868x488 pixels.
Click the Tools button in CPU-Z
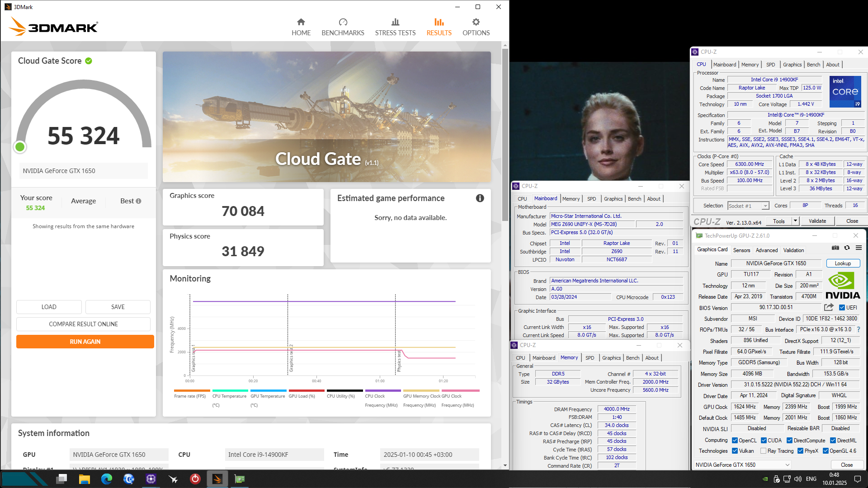tap(779, 221)
